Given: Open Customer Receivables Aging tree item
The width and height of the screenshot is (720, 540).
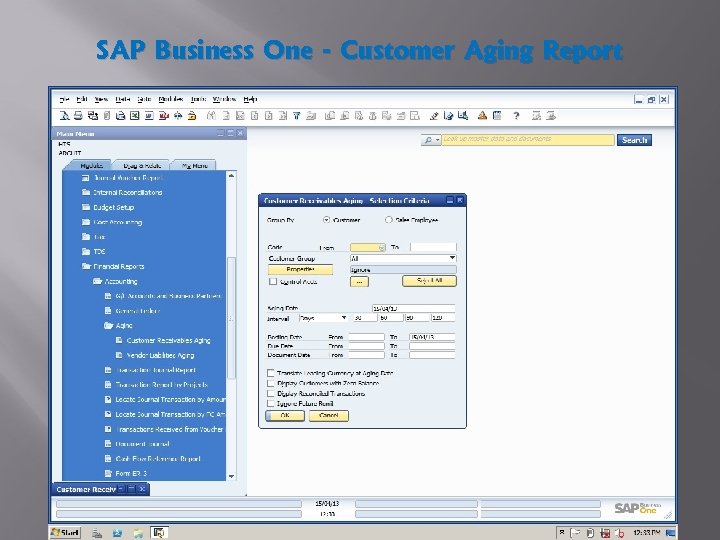Looking at the screenshot, I should coord(168,340).
